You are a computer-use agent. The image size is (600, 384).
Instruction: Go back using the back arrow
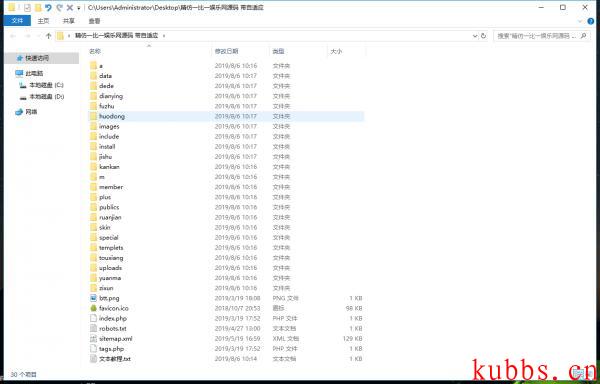13,36
